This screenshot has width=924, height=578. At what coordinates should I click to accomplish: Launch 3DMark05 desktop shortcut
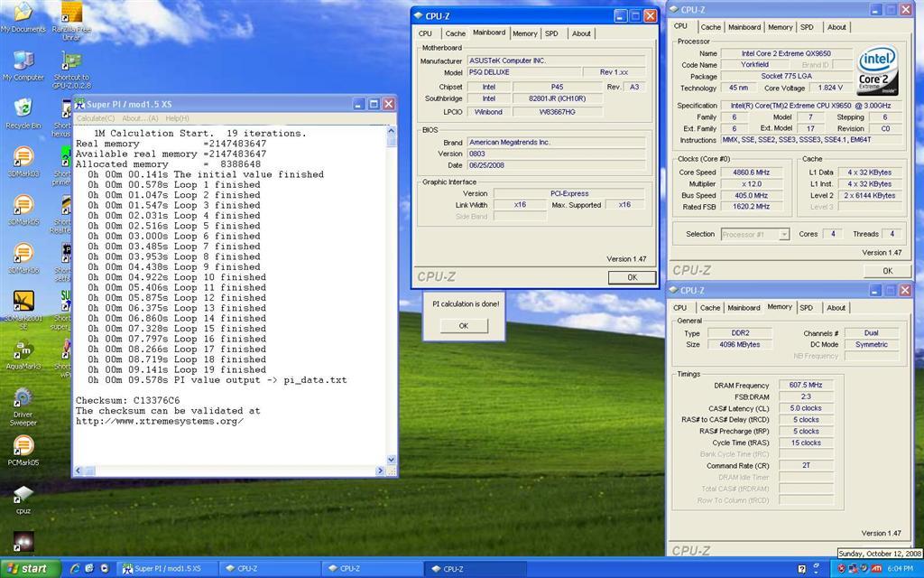click(x=23, y=210)
